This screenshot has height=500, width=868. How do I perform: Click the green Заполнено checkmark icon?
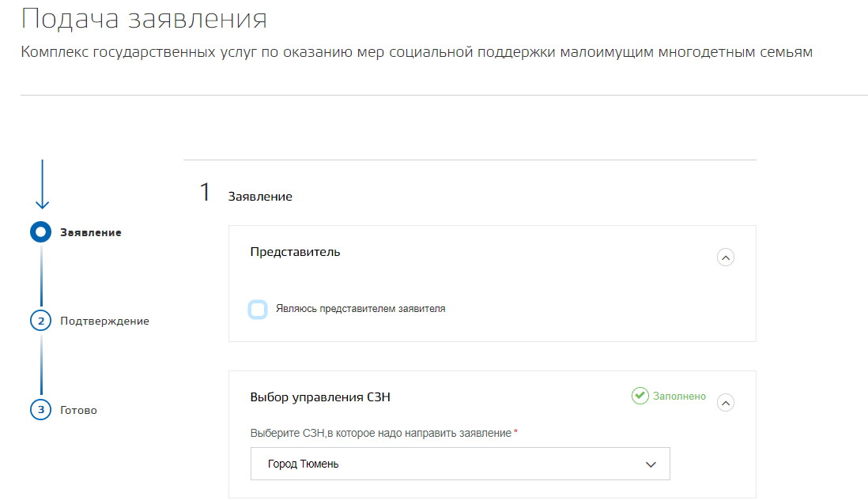pyautogui.click(x=640, y=396)
